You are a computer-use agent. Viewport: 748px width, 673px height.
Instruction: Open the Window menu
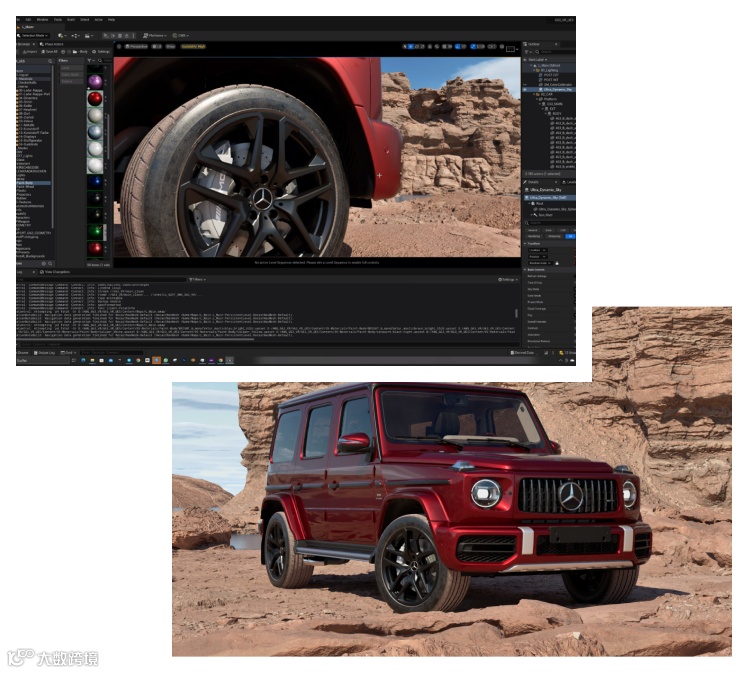pos(42,20)
